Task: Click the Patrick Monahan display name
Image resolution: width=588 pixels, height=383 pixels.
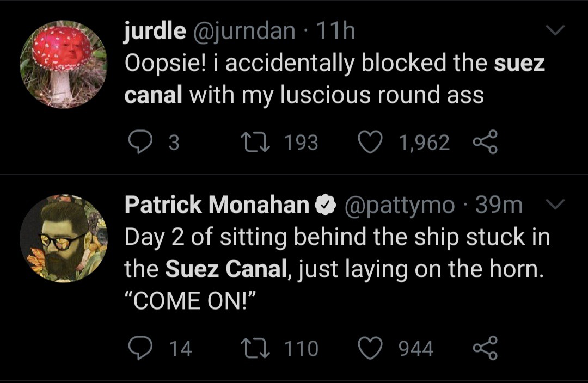Action: [x=216, y=205]
